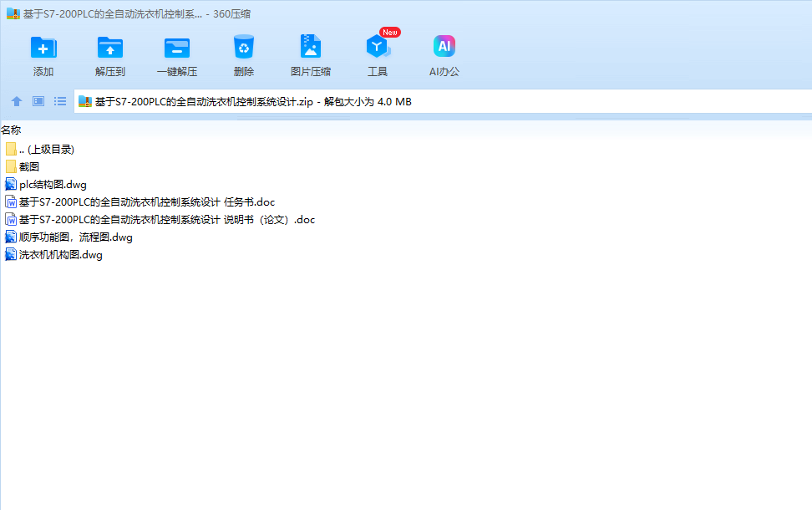Click the zip icon in the address bar

85,102
